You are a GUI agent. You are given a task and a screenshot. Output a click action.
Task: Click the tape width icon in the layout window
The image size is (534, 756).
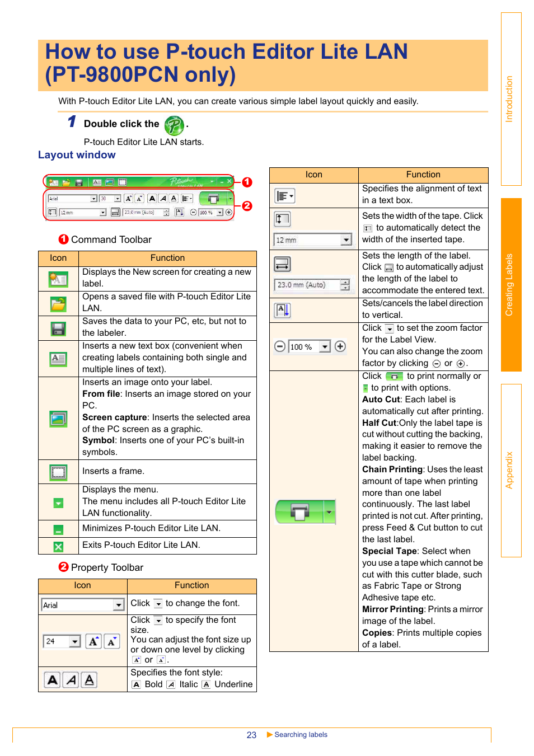[53, 212]
